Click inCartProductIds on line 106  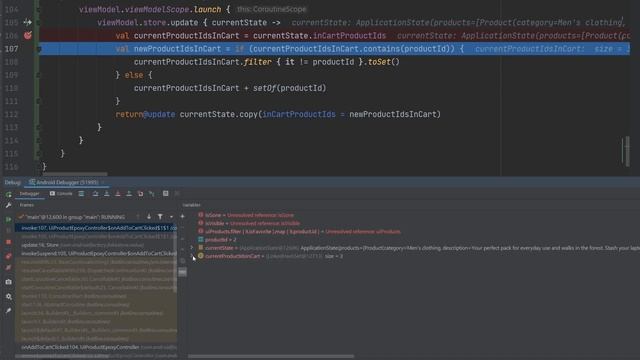(x=349, y=36)
